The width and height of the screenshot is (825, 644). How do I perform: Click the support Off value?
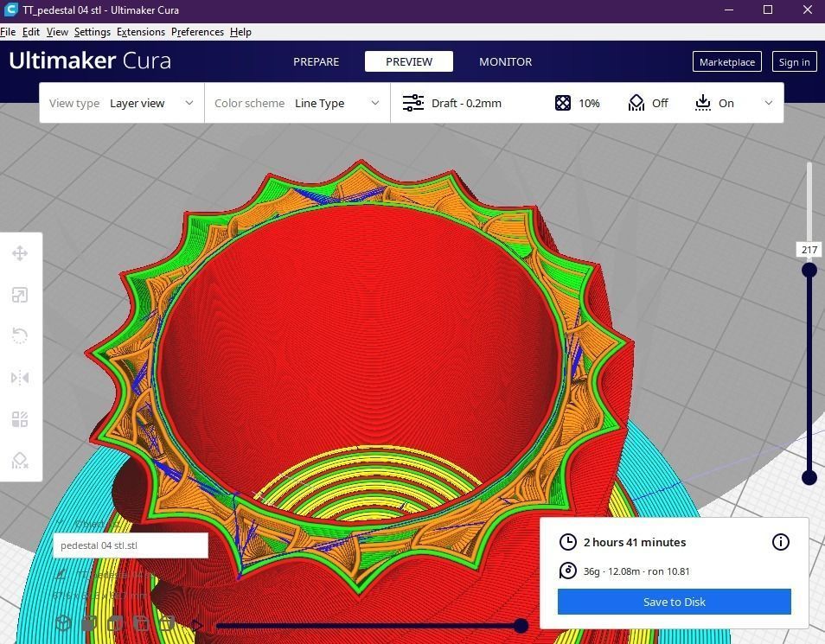click(660, 103)
